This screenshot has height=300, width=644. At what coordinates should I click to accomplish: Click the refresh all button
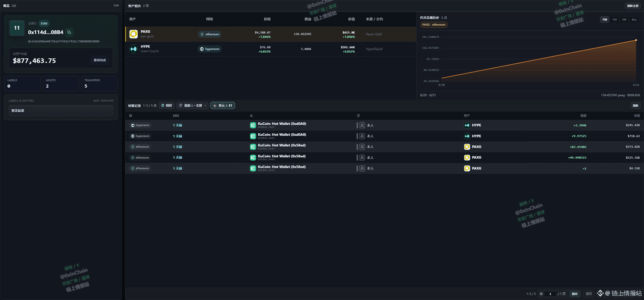633,6
